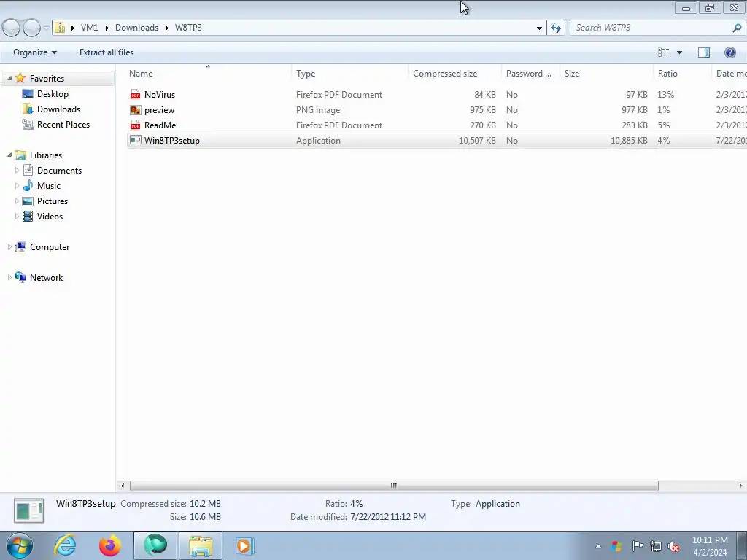Click the refresh button beside address bar

pos(556,28)
